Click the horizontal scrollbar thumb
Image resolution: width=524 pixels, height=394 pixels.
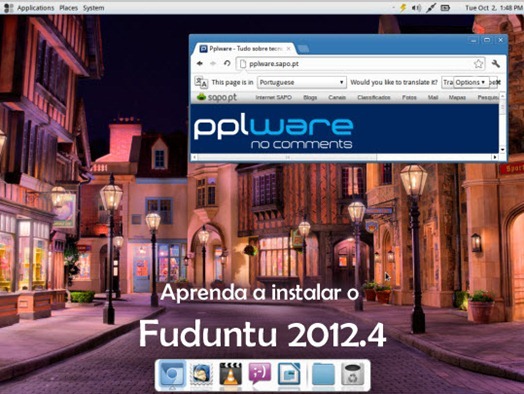[287, 157]
